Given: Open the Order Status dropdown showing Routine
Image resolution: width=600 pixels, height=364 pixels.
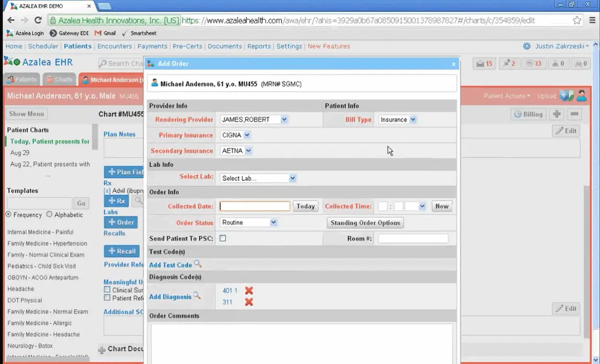Looking at the screenshot, I should [249, 222].
